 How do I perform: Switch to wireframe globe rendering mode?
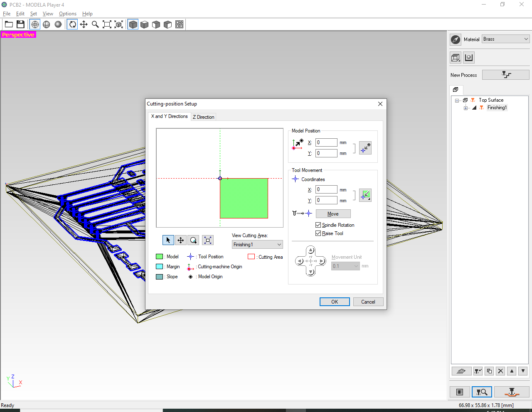coord(35,25)
